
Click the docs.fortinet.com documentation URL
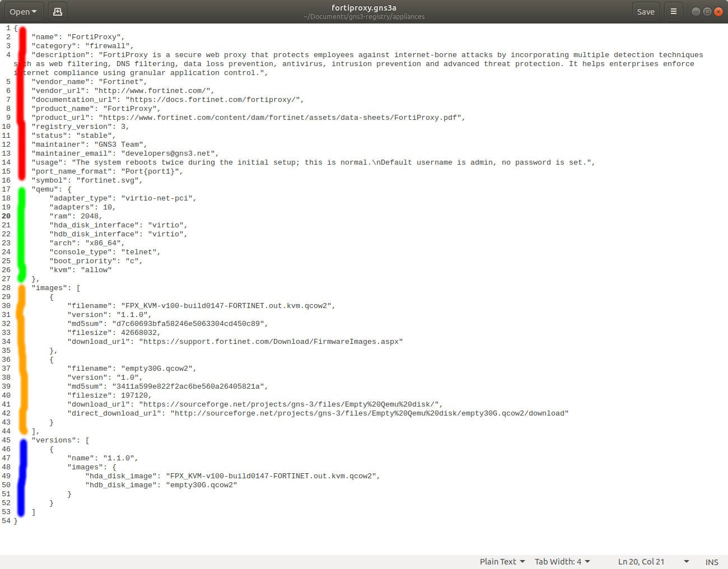click(215, 100)
